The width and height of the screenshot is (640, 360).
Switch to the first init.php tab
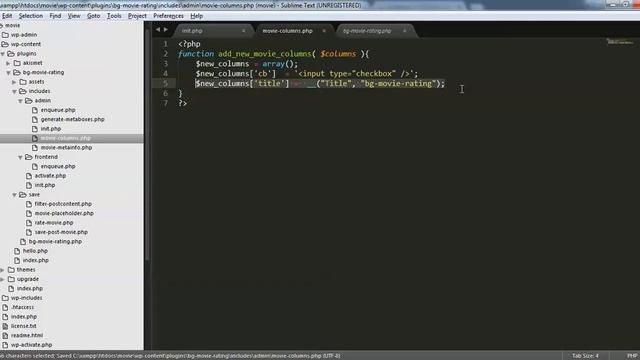click(212, 31)
